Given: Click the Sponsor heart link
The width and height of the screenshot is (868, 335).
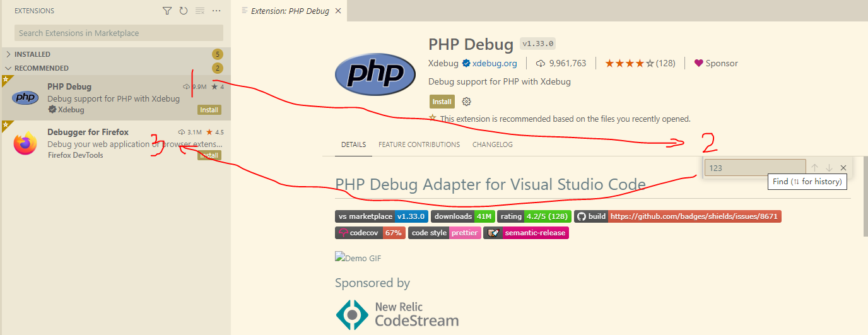Looking at the screenshot, I should pyautogui.click(x=716, y=63).
